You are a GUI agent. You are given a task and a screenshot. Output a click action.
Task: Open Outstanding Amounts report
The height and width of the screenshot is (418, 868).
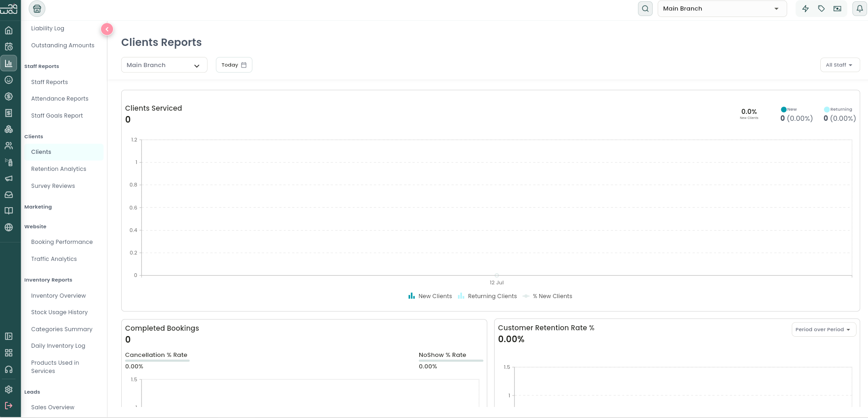coord(63,45)
